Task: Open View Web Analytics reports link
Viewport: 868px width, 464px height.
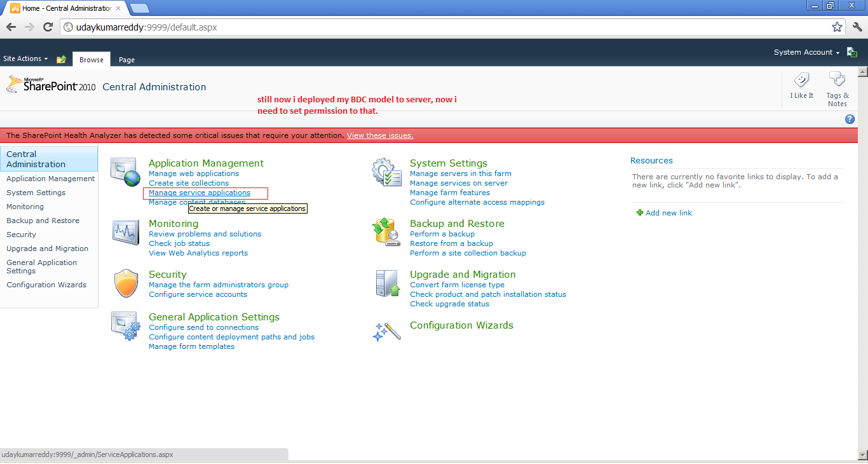Action: (198, 253)
